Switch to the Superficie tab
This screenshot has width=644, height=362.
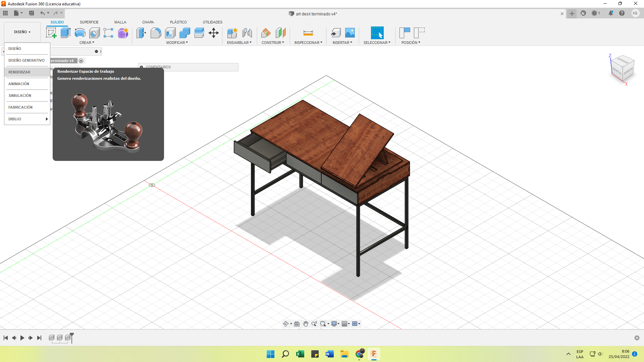coord(89,22)
